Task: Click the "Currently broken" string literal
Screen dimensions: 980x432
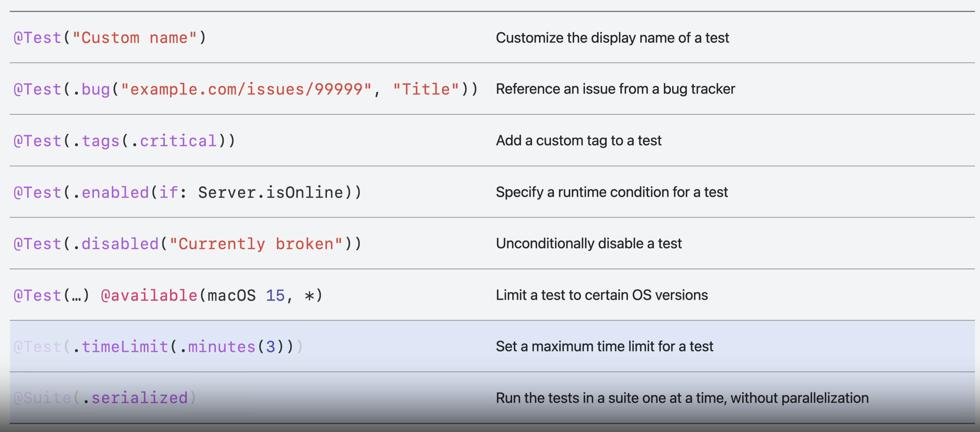Action: pos(256,244)
